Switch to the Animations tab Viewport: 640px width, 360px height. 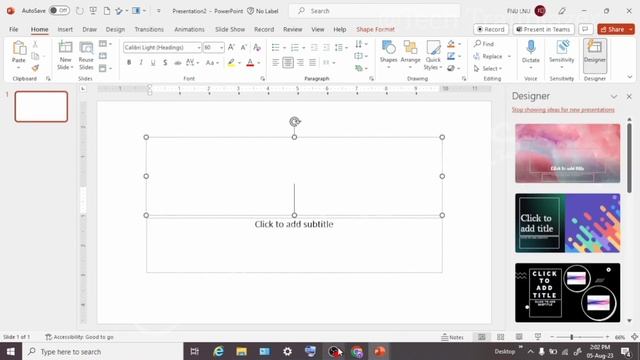point(189,29)
